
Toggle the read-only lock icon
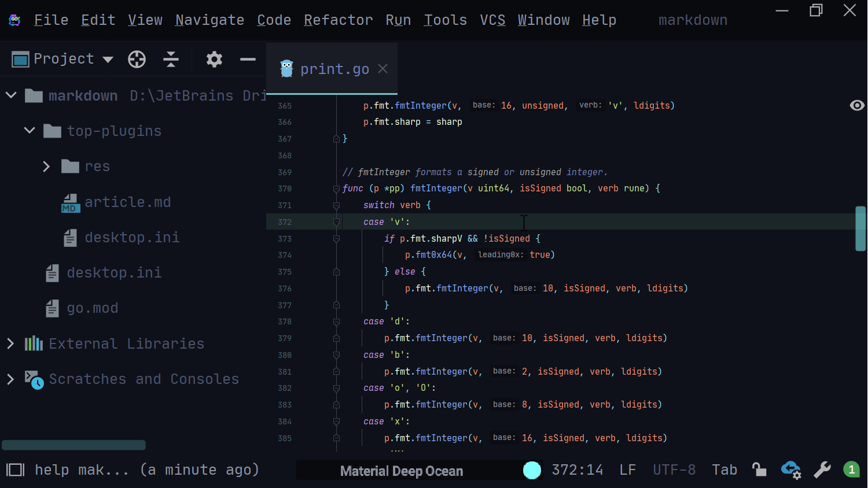coord(759,469)
